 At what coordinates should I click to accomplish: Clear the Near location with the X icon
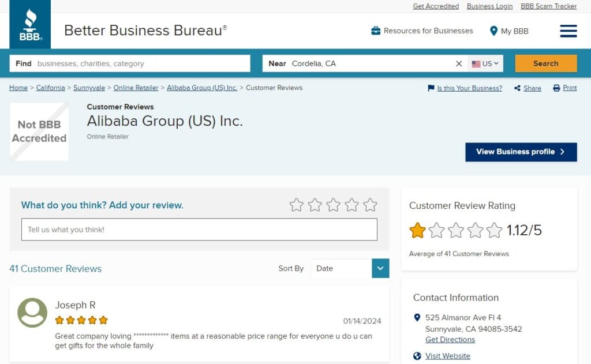coord(459,63)
